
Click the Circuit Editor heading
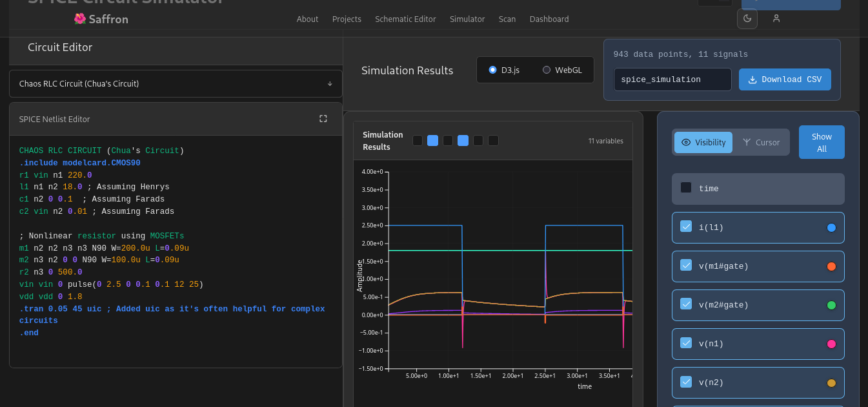(x=60, y=47)
